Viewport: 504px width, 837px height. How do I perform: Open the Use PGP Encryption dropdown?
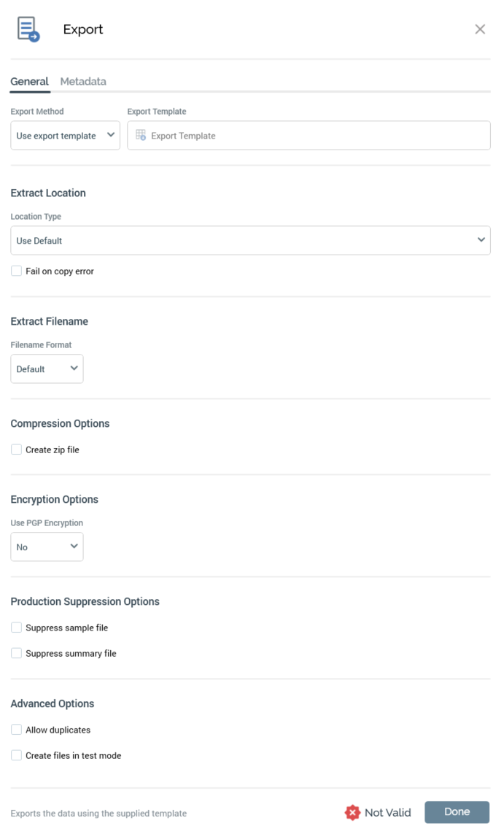(47, 547)
